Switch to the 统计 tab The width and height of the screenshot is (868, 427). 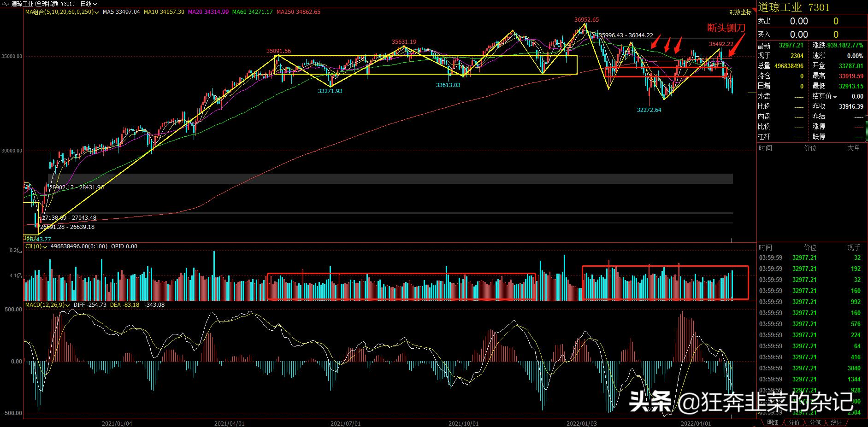tap(836, 422)
